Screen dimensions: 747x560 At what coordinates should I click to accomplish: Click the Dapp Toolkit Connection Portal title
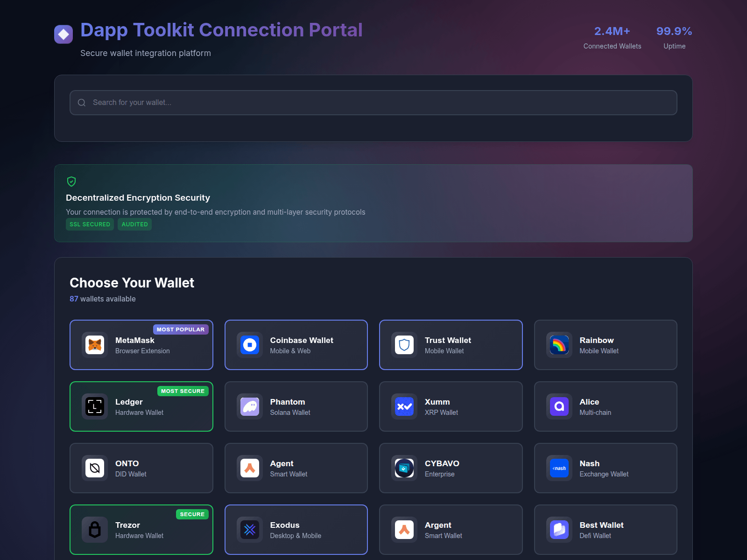click(x=221, y=30)
